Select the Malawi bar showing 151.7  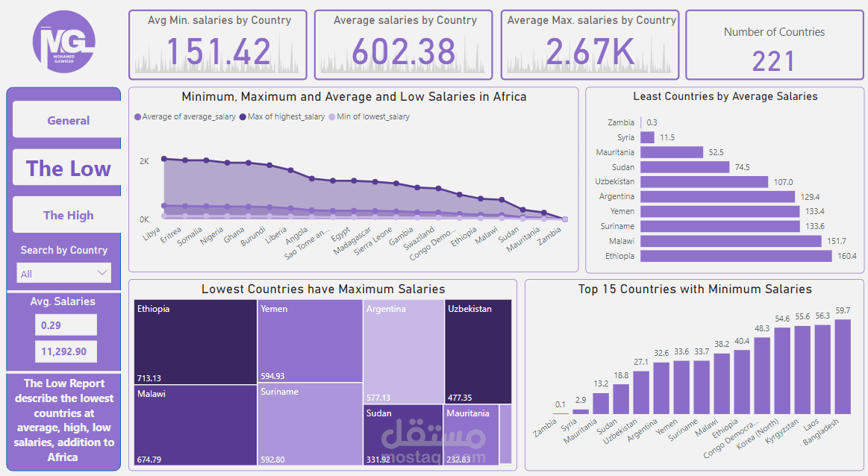pos(731,241)
